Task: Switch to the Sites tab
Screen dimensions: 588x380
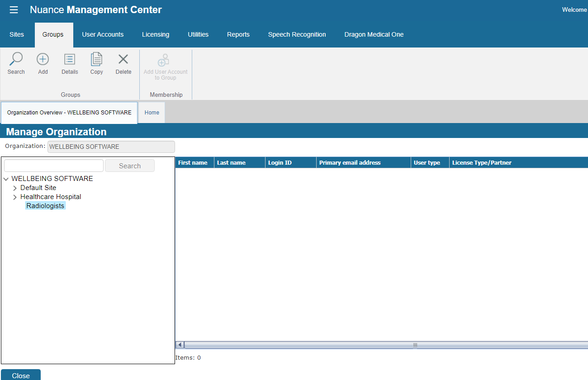Action: [x=17, y=34]
